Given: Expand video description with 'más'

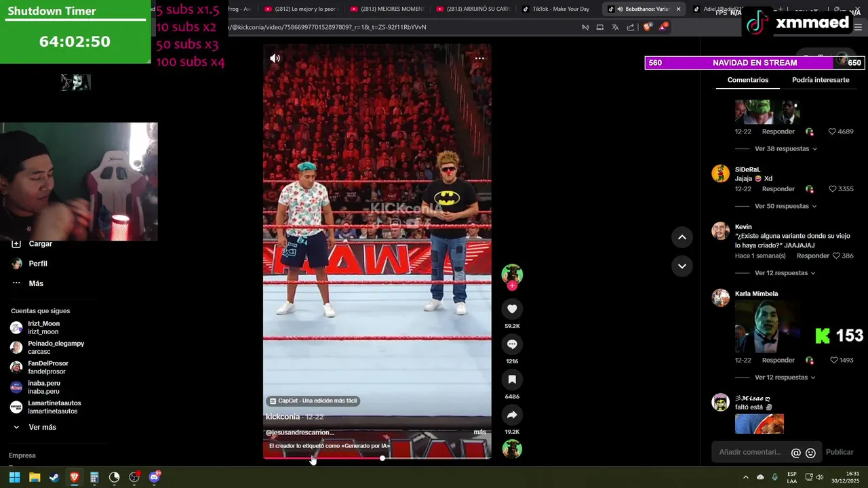Looking at the screenshot, I should coord(479,432).
